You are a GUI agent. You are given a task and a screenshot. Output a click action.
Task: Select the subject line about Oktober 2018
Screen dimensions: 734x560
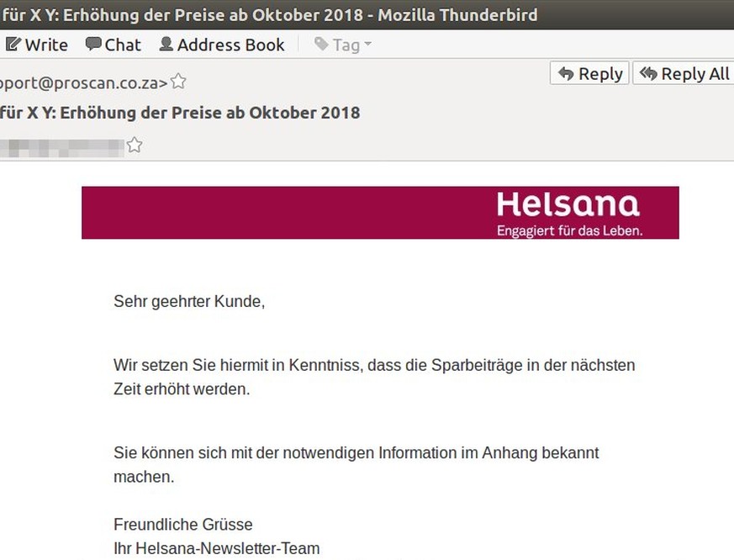(x=180, y=113)
